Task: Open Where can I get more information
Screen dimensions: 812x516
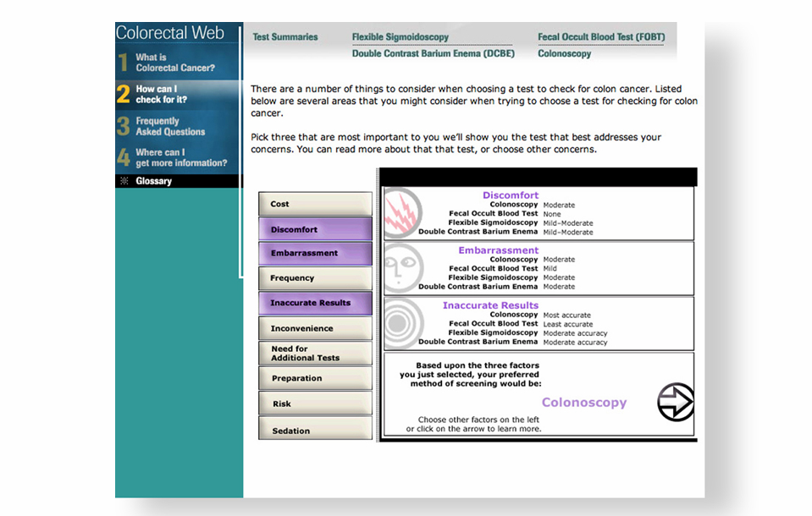Action: pos(180,157)
